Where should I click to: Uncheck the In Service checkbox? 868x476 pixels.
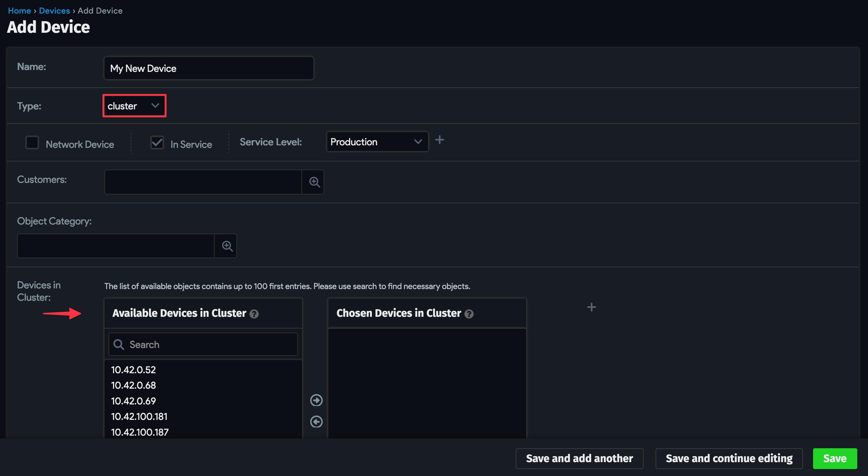[157, 142]
